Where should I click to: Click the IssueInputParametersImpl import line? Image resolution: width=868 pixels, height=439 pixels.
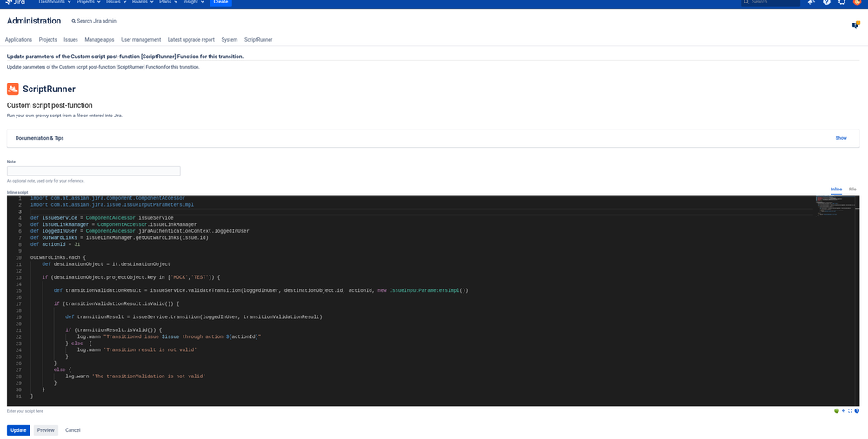[x=112, y=205]
